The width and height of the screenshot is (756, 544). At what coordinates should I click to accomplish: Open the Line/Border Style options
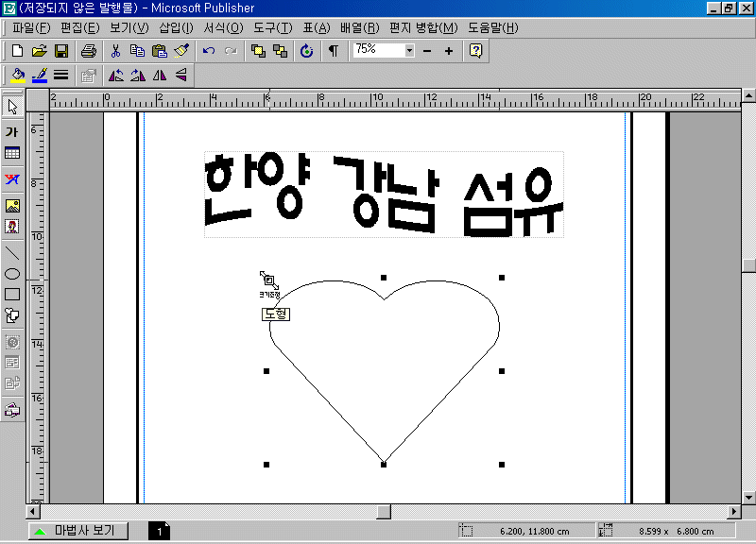[x=61, y=76]
